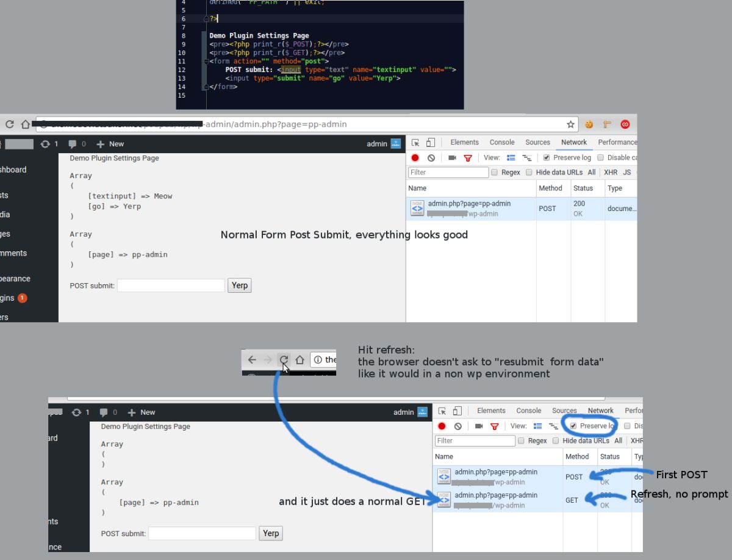The image size is (732, 560).
Task: Open admin account menu in upper admin bar
Action: coord(383,144)
